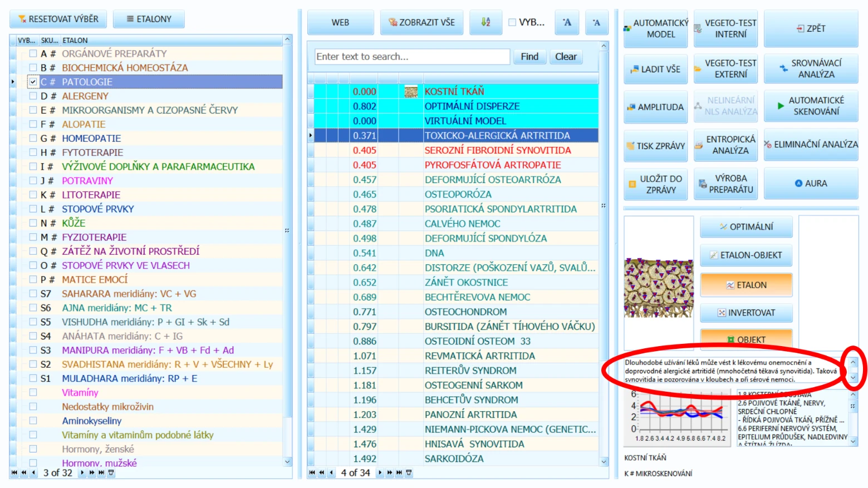The image size is (868, 488).
Task: Click RESETOVAT VÝBĚR to reset the selection
Action: (58, 19)
